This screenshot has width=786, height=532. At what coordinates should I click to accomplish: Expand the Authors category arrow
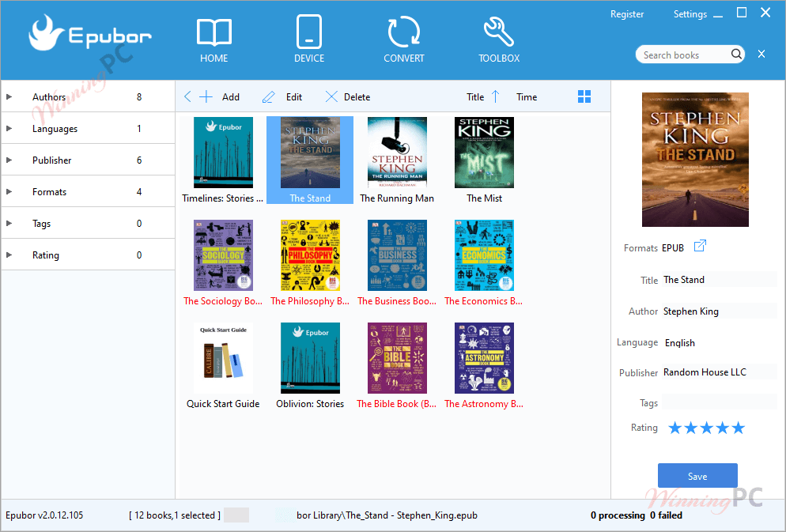9,96
